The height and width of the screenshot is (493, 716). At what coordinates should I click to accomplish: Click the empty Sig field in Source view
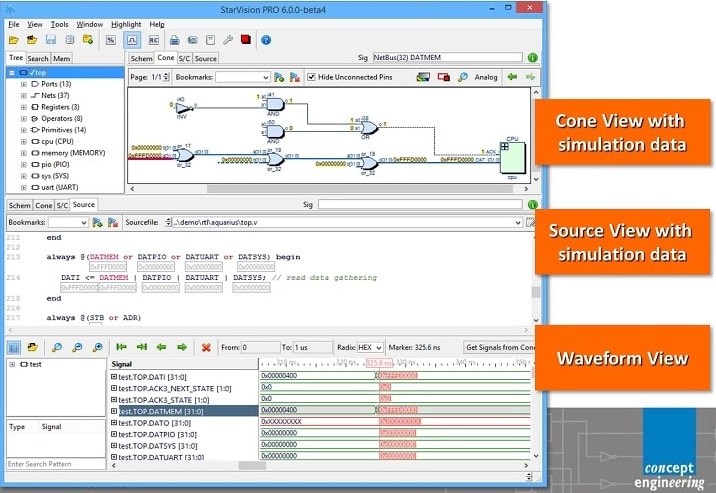point(420,205)
